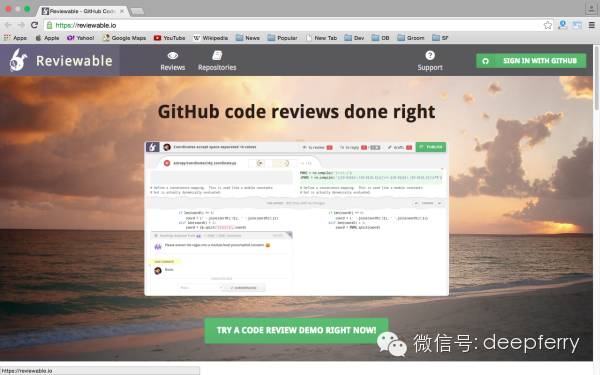This screenshot has width=600, height=375.
Task: Open the YouTube bookmark
Action: tap(170, 38)
